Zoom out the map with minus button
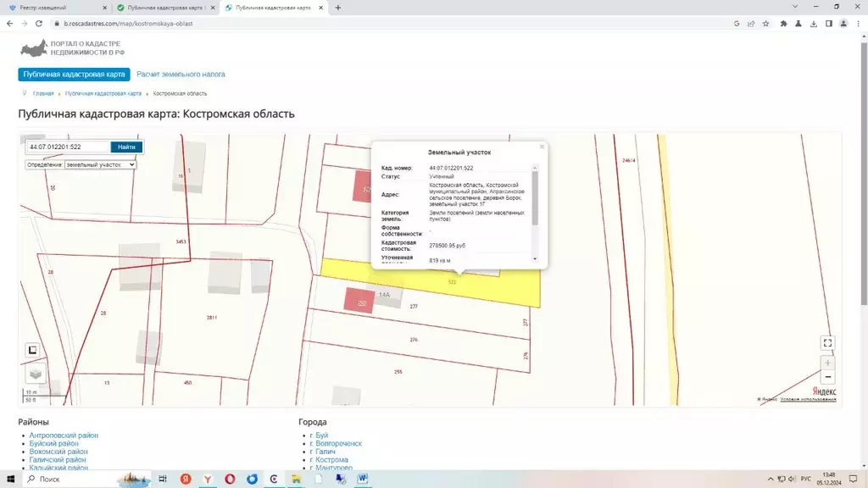Screen dimensions: 868x488 827,377
